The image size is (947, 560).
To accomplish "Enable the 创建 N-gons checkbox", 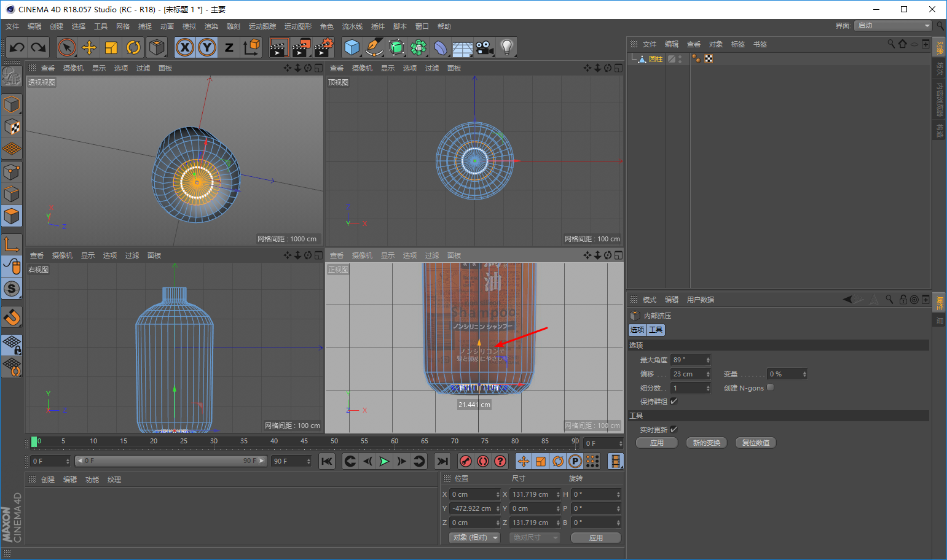I will click(x=771, y=387).
